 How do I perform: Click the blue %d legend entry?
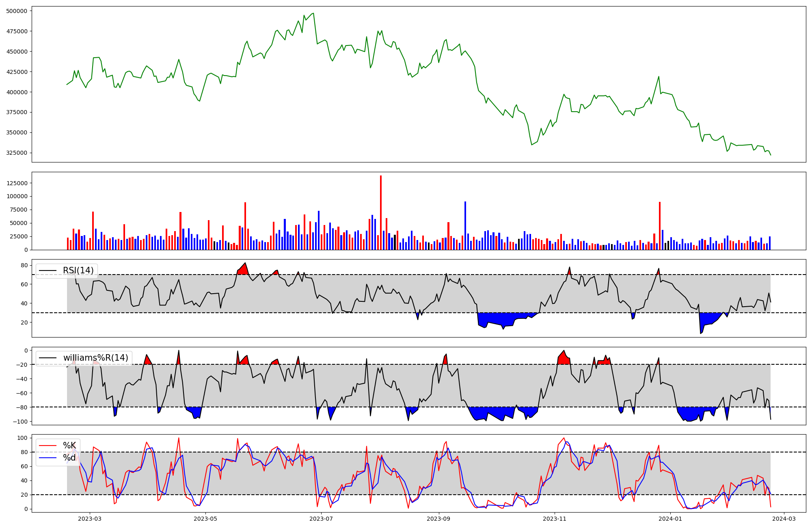coord(69,458)
